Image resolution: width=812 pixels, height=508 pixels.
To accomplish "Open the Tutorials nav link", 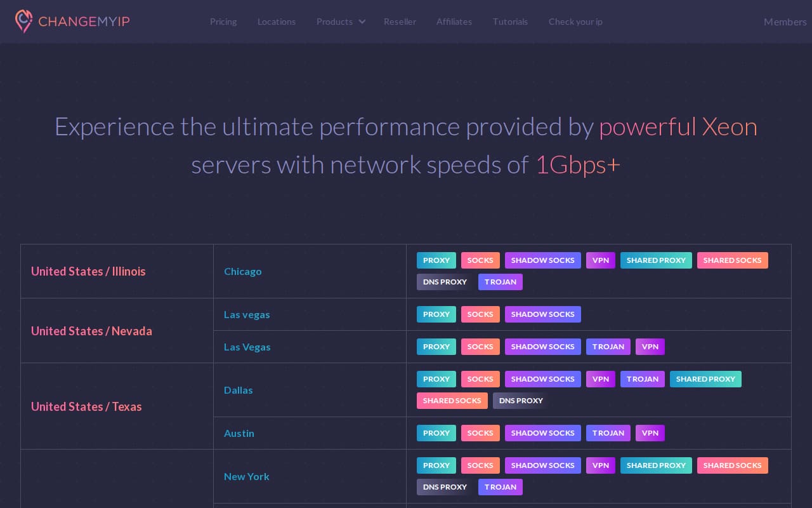I will click(x=510, y=22).
